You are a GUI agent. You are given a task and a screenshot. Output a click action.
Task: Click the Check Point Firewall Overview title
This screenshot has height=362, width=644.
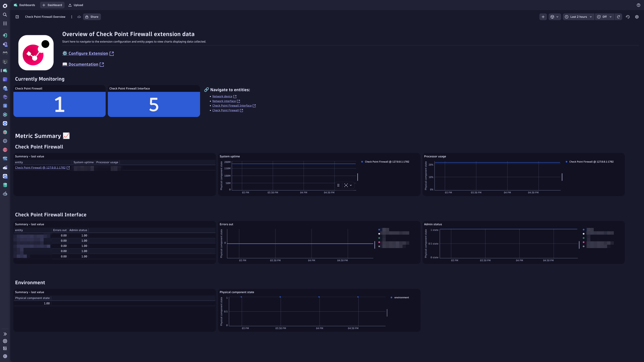tap(45, 17)
